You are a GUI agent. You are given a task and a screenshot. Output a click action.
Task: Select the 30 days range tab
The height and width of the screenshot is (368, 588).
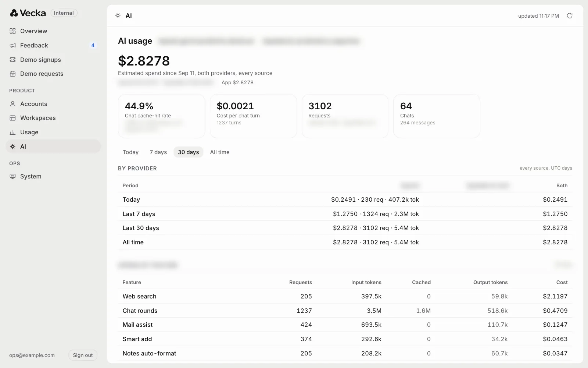click(x=189, y=152)
